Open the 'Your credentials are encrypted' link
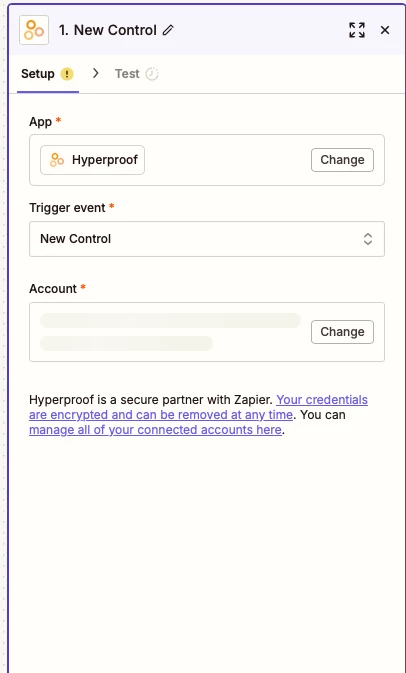The width and height of the screenshot is (406, 673). (x=198, y=407)
